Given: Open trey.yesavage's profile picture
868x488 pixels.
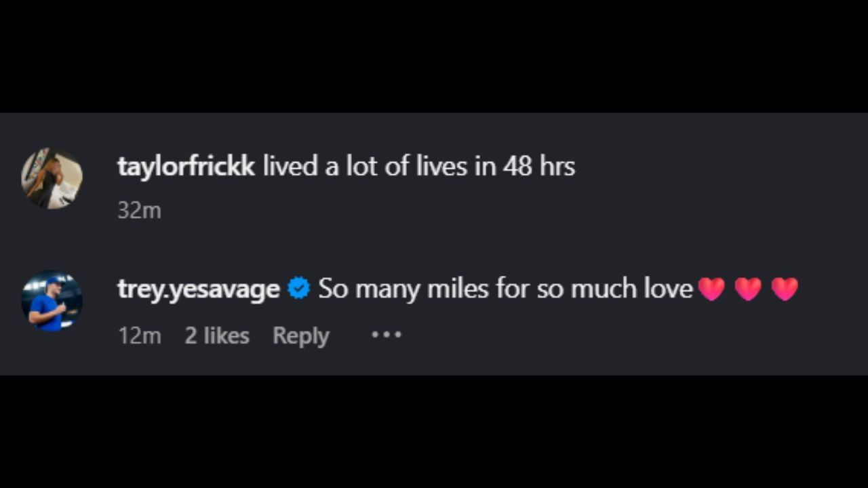Looking at the screenshot, I should pos(52,301).
